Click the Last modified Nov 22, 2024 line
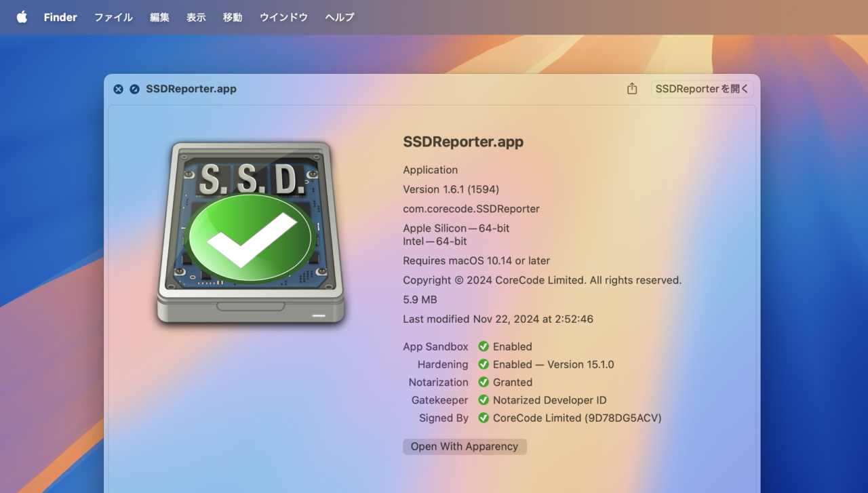The height and width of the screenshot is (493, 868). pos(498,319)
